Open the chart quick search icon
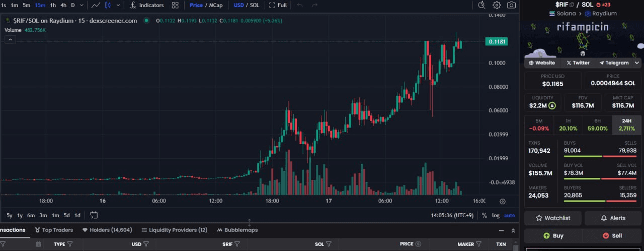 point(481,5)
